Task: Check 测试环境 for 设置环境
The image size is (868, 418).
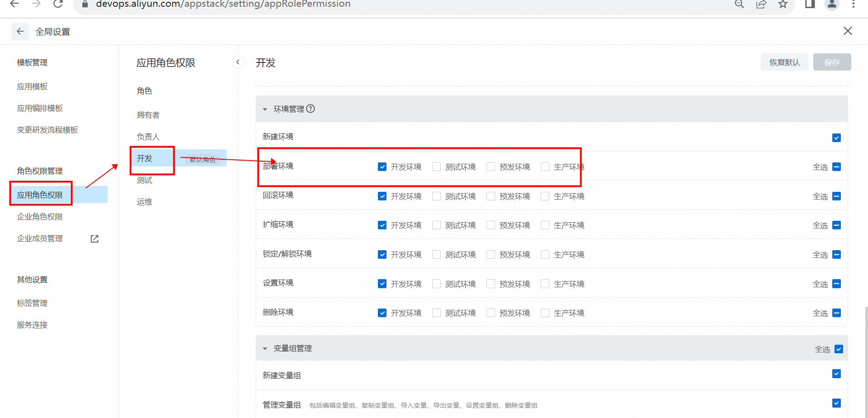Action: [437, 284]
